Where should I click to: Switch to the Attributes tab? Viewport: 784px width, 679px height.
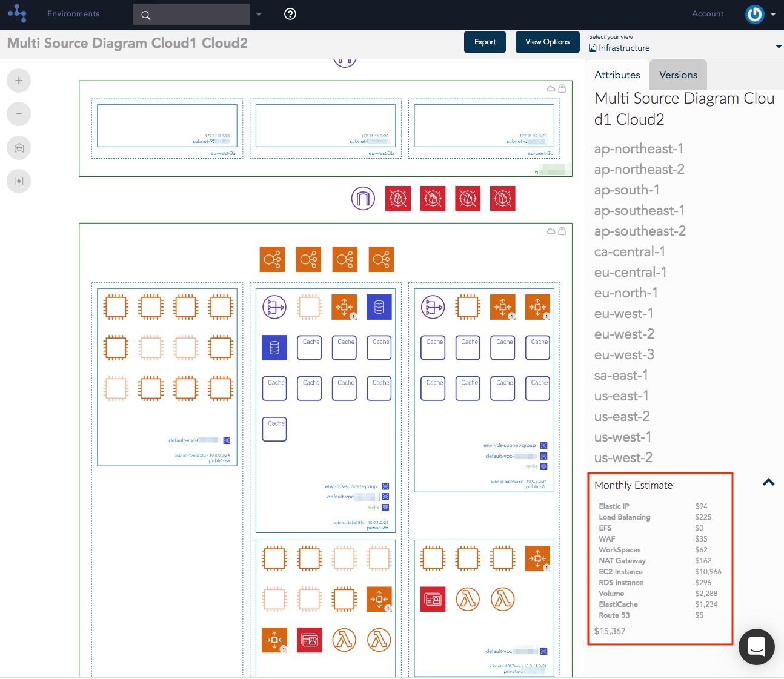(x=617, y=75)
